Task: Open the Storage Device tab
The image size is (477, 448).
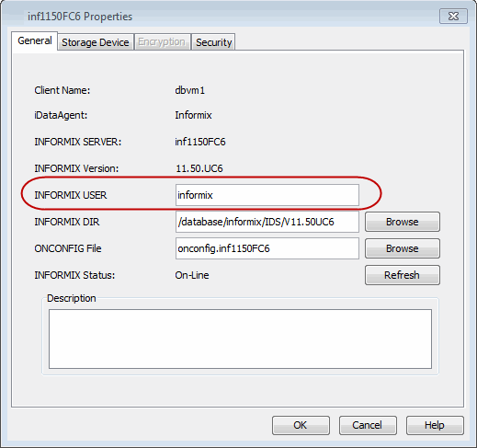Action: 96,42
